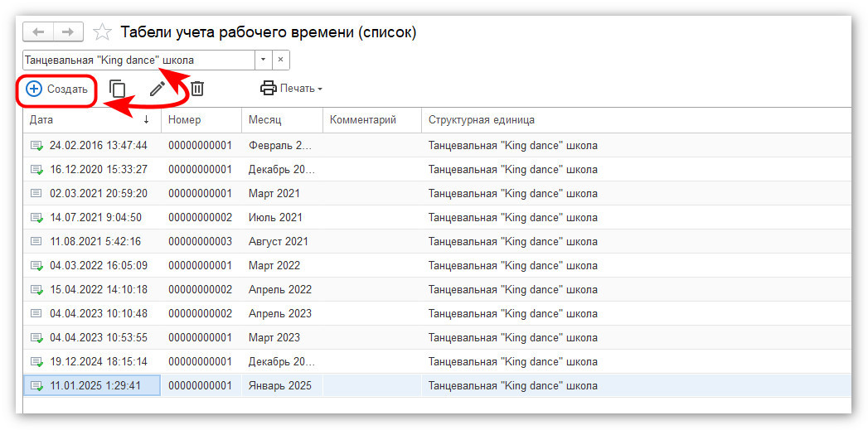The width and height of the screenshot is (868, 430).
Task: Select date 04.04.2023 10:53:55
Action: click(99, 337)
